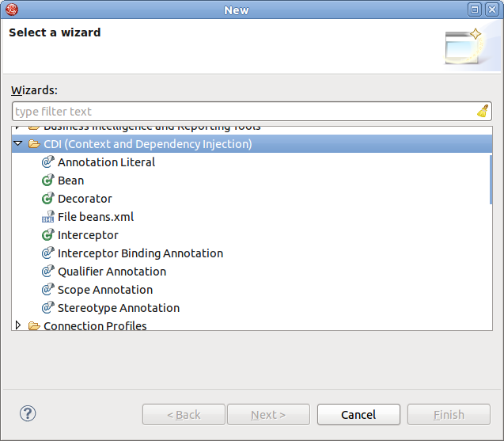Expand the Business Intelligence and Reporting Tools node

(x=18, y=127)
